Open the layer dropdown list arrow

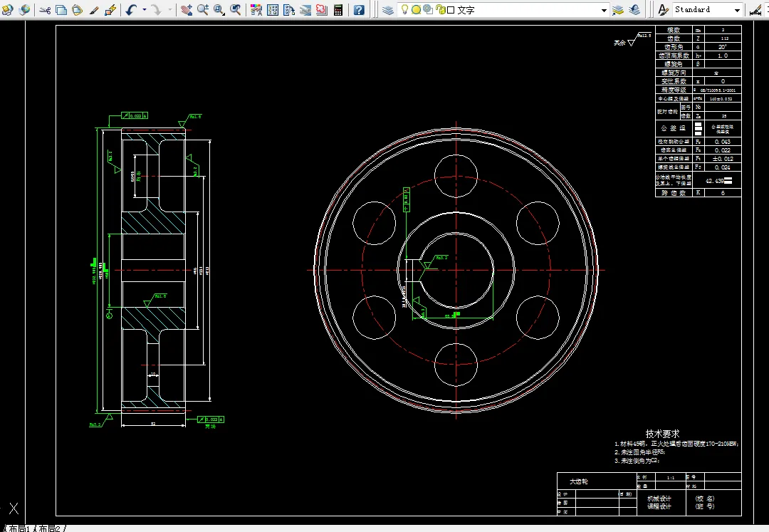coord(604,10)
